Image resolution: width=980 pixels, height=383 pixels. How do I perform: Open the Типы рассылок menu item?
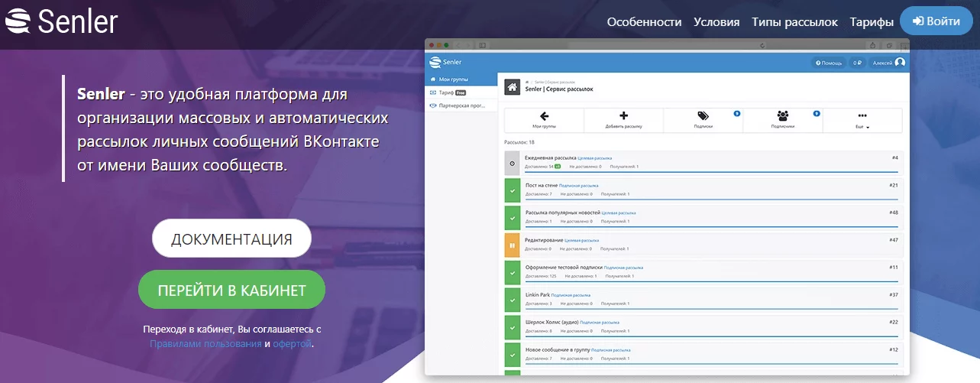pyautogui.click(x=794, y=22)
